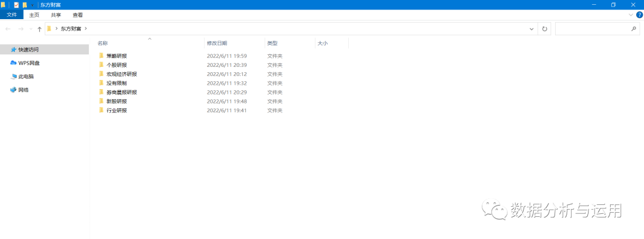Refresh the current folder view
This screenshot has width=644, height=239.
544,29
